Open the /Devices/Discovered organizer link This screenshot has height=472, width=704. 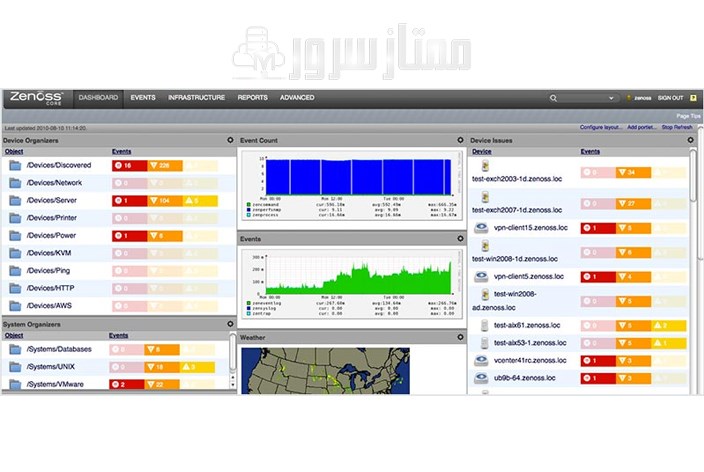[59, 165]
